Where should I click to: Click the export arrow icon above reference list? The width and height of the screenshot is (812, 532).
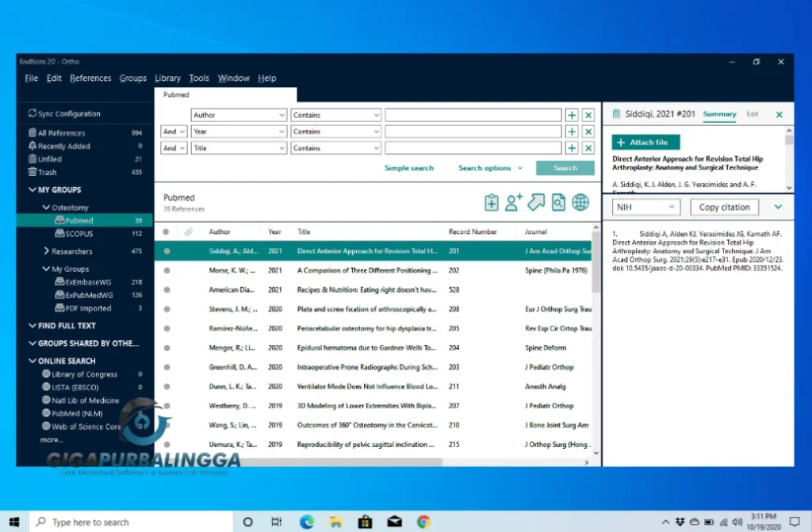tap(535, 202)
